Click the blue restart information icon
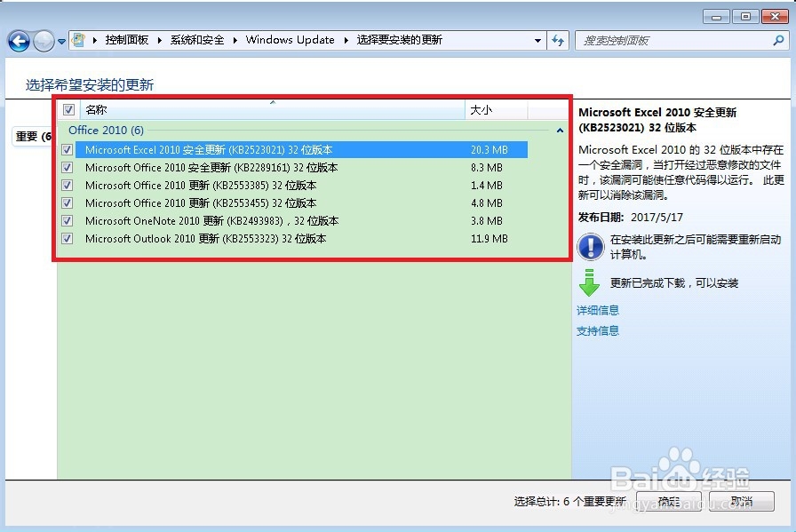The width and height of the screenshot is (796, 532). pyautogui.click(x=591, y=246)
